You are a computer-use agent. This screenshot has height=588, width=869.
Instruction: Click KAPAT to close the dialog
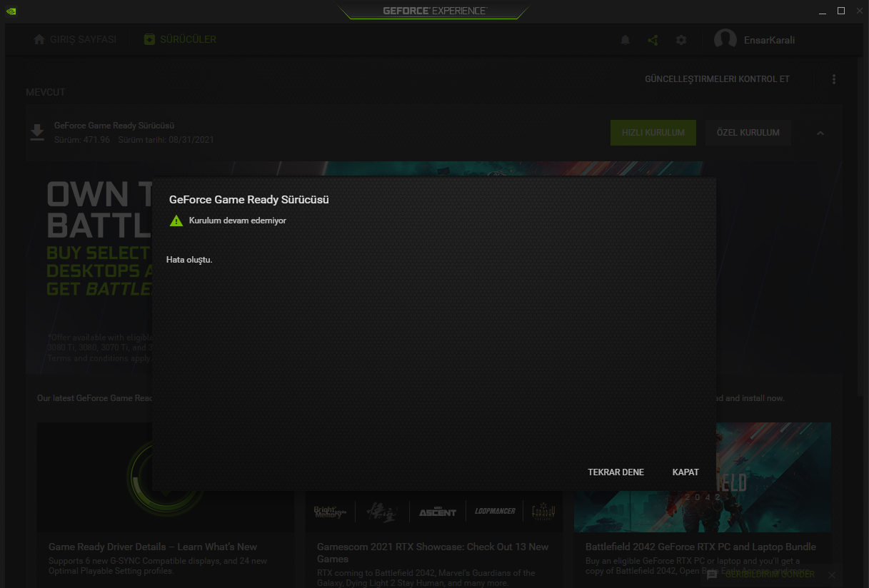pyautogui.click(x=685, y=472)
